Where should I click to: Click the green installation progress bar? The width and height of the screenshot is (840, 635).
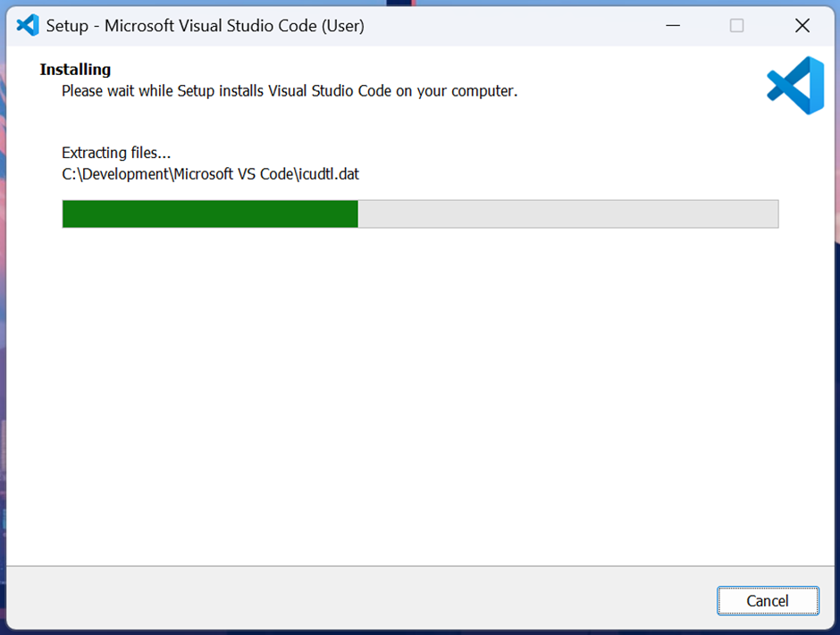(420, 214)
